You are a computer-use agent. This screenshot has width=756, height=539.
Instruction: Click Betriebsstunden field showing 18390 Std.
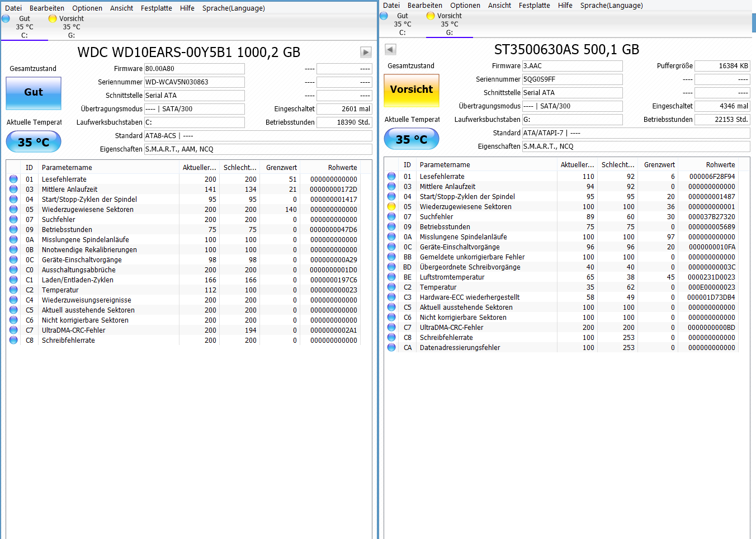[x=344, y=122]
